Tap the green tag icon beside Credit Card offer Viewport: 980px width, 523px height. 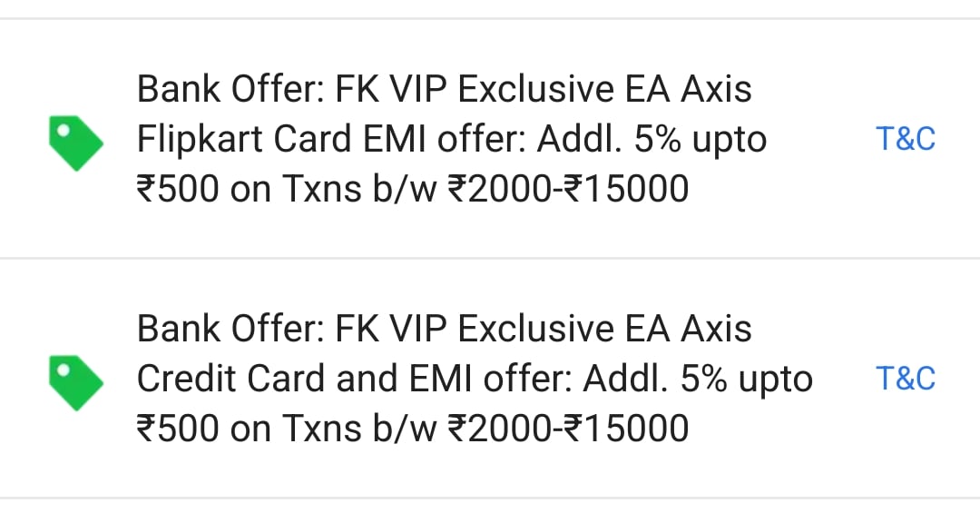(76, 383)
